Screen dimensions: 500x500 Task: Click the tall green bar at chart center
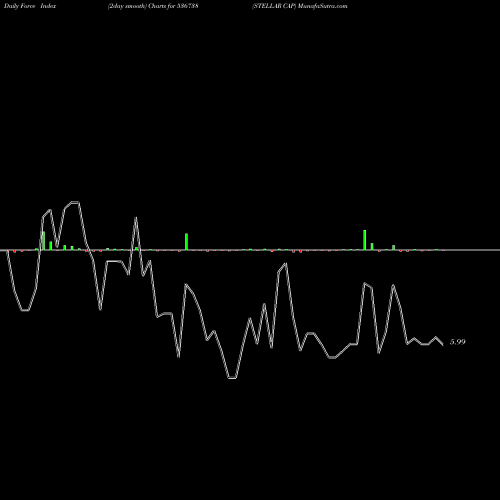click(186, 241)
